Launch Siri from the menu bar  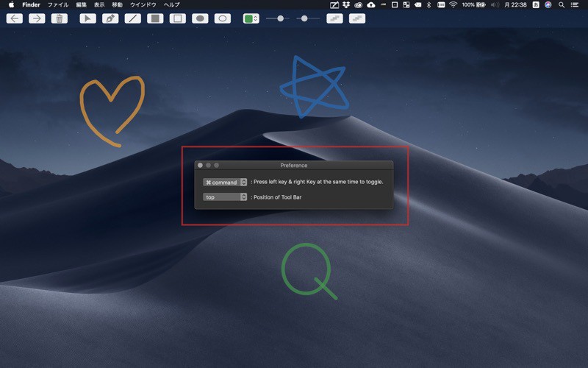click(x=548, y=5)
